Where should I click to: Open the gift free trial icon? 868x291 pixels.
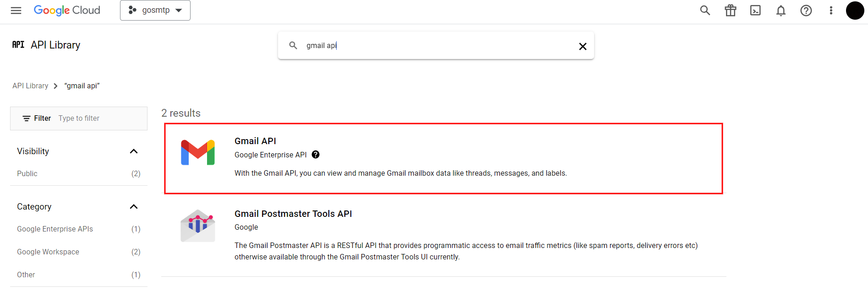731,10
